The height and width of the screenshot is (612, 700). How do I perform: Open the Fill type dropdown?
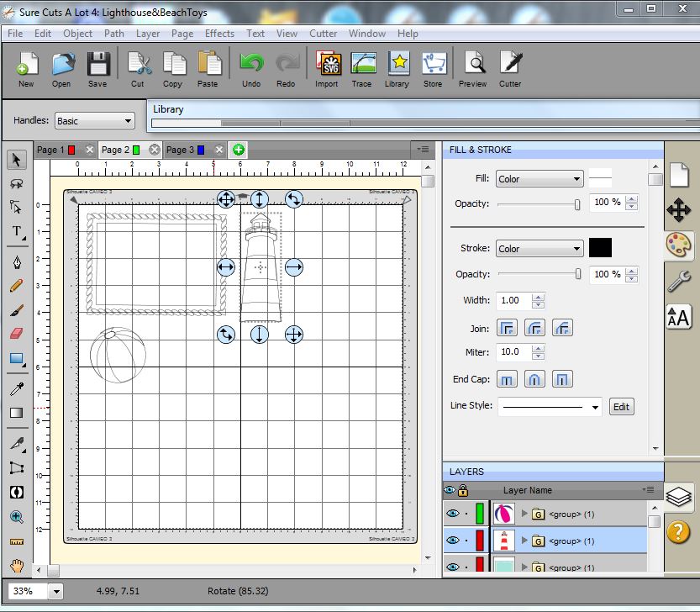(x=539, y=179)
